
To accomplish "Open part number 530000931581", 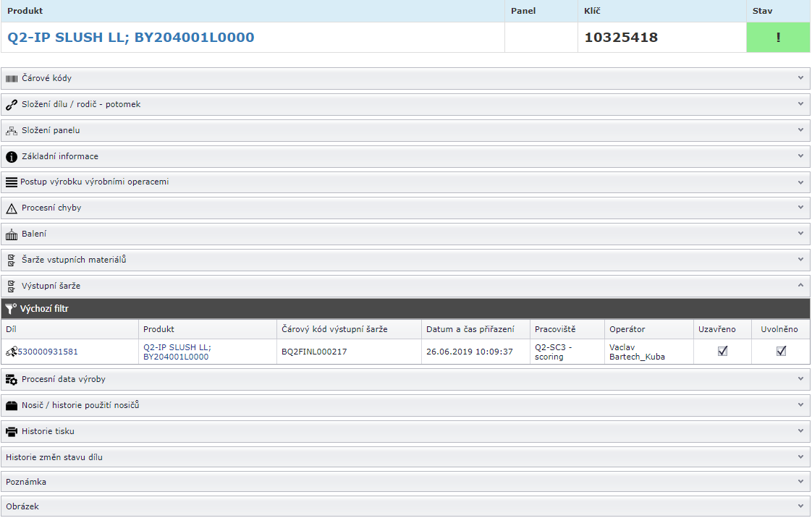I will point(47,352).
